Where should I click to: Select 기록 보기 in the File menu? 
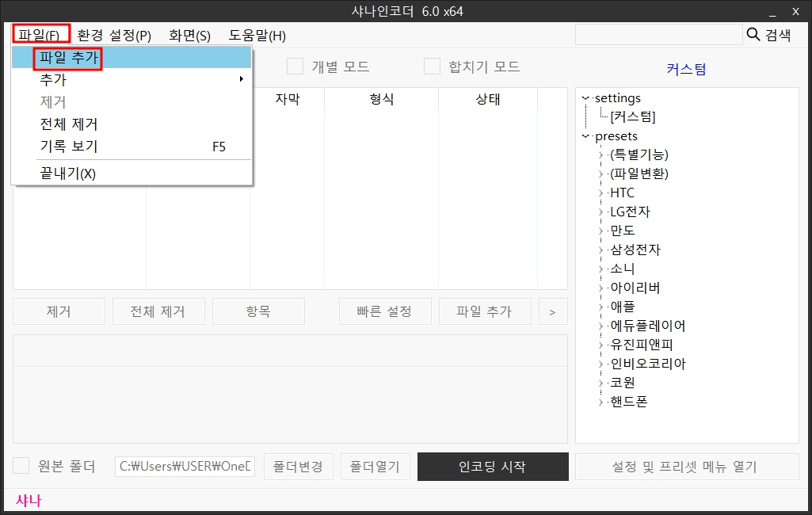point(67,147)
